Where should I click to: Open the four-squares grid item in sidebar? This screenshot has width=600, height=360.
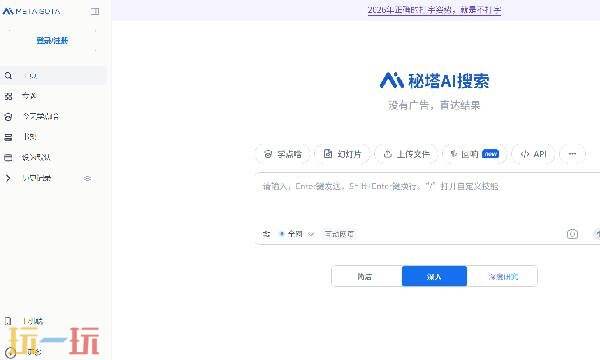tap(53, 96)
